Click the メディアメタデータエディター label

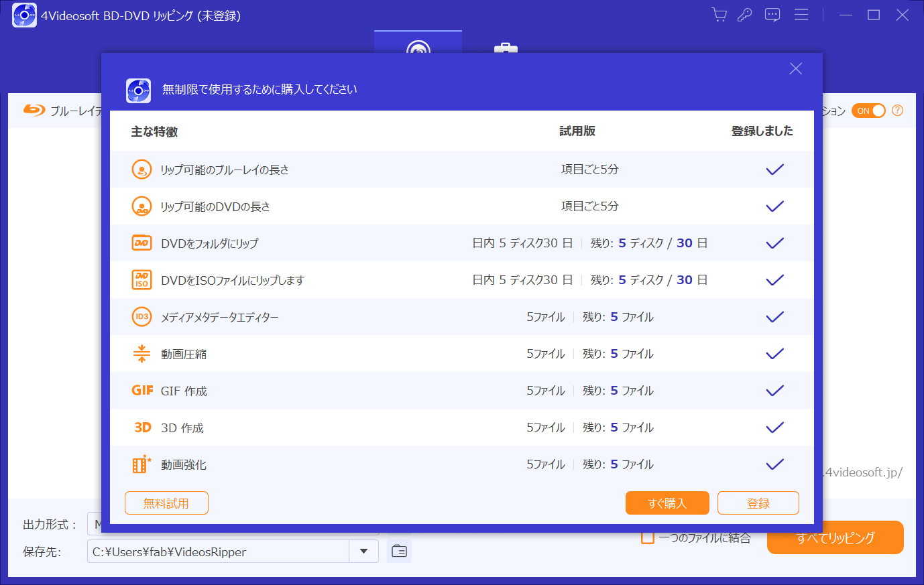(219, 317)
